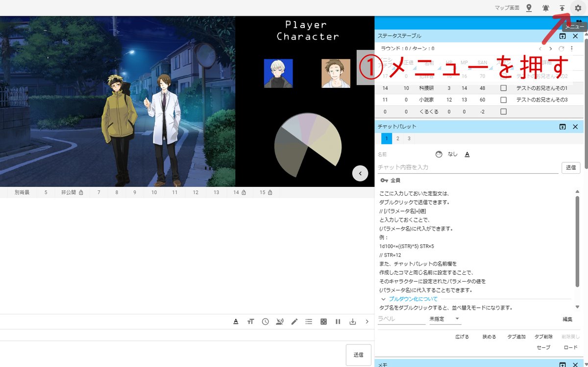Click main chat 送信 button

pos(358,355)
